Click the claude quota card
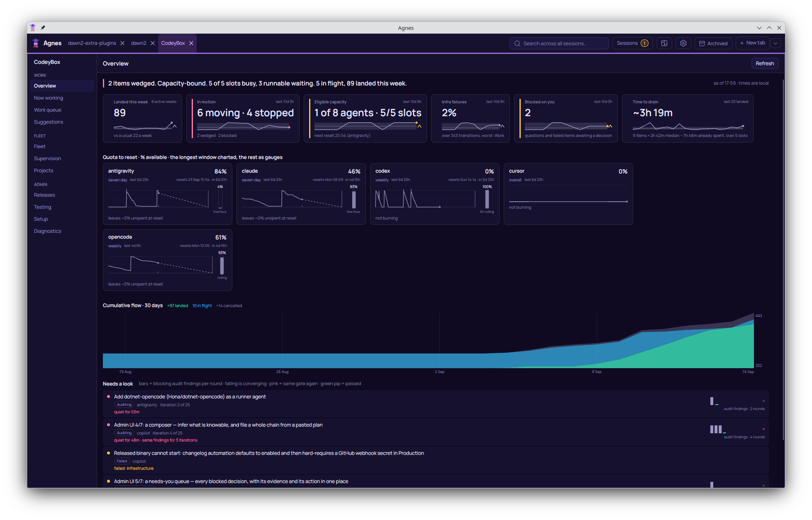This screenshot has height=520, width=812. click(x=301, y=194)
